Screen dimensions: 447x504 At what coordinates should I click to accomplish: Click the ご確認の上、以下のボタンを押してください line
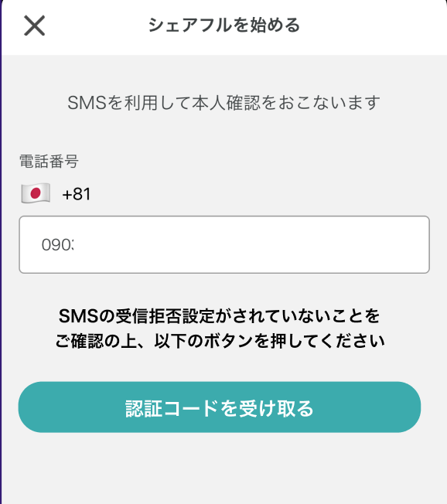point(220,341)
